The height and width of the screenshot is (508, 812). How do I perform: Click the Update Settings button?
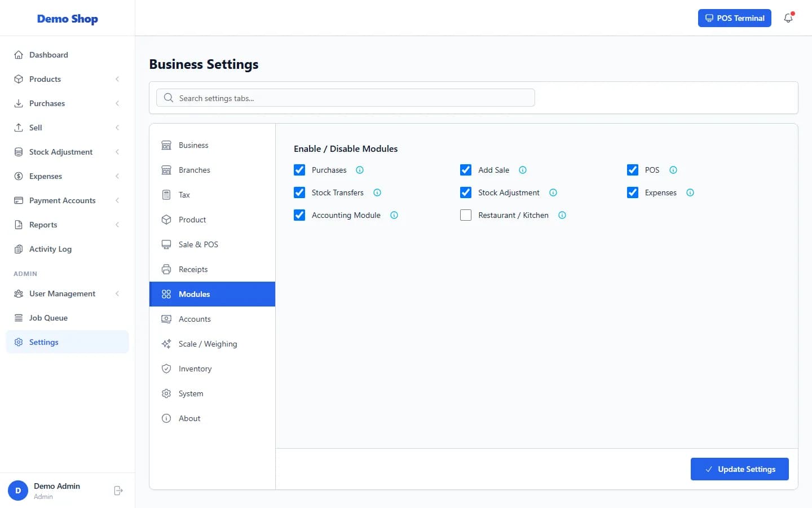tap(739, 469)
